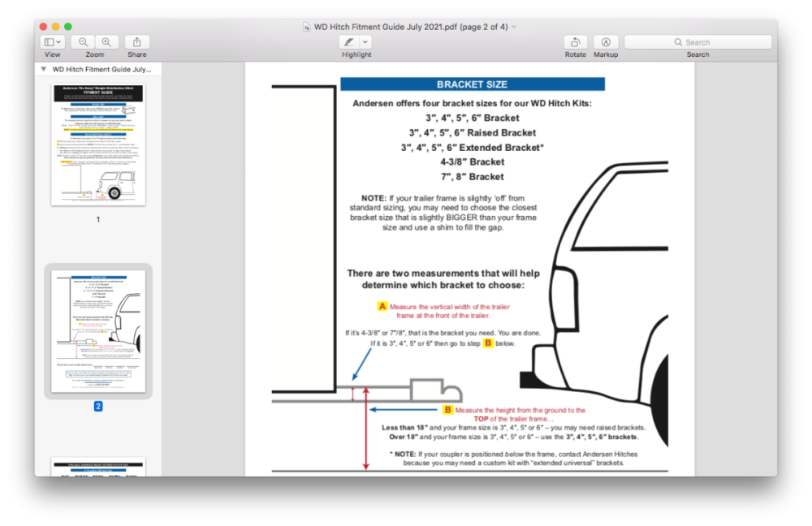The height and width of the screenshot is (526, 812).
Task: Click the yellow A marker in document
Action: [382, 306]
